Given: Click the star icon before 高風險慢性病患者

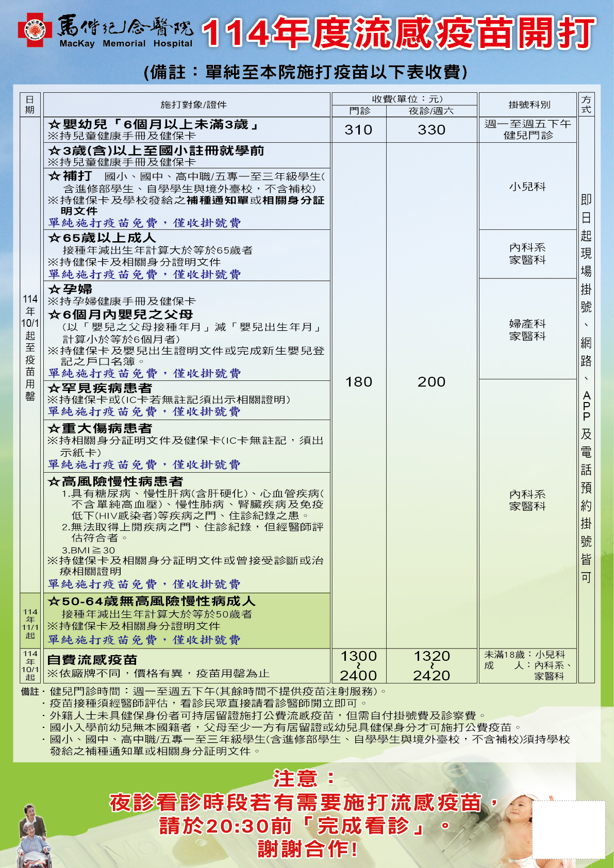Looking at the screenshot, I should coord(54,481).
